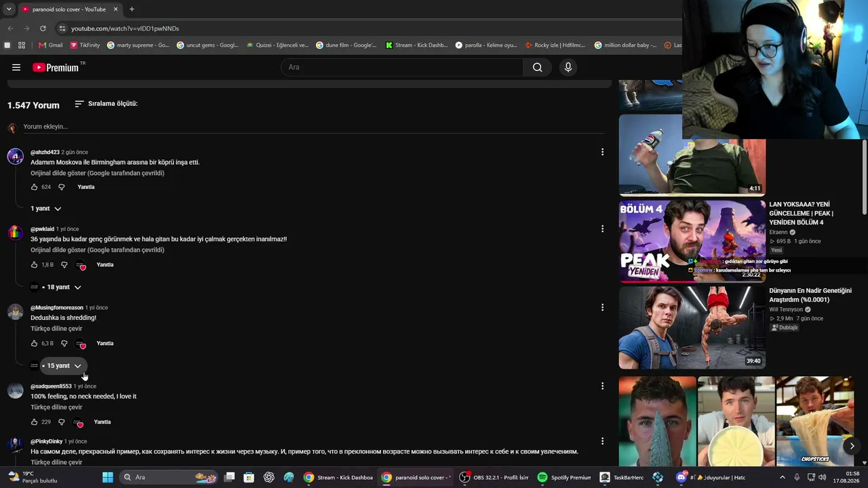Open the 'dune film - Google' bookmark
This screenshot has height=488, width=868.
[347, 45]
